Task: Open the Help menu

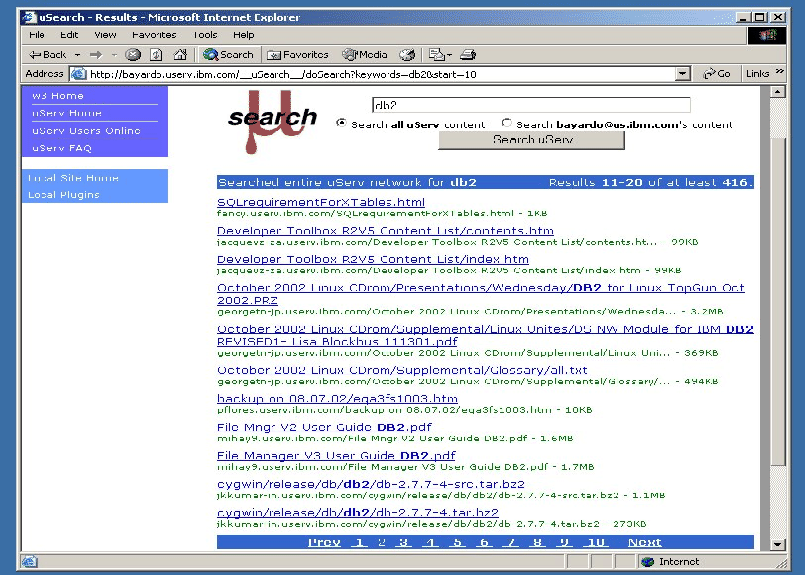Action: pyautogui.click(x=243, y=35)
